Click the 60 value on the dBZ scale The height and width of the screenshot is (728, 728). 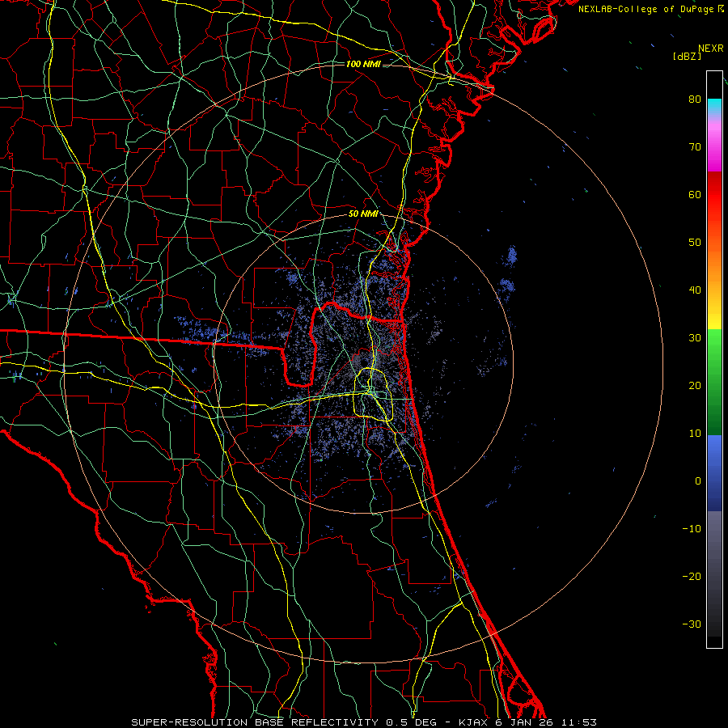coord(695,194)
